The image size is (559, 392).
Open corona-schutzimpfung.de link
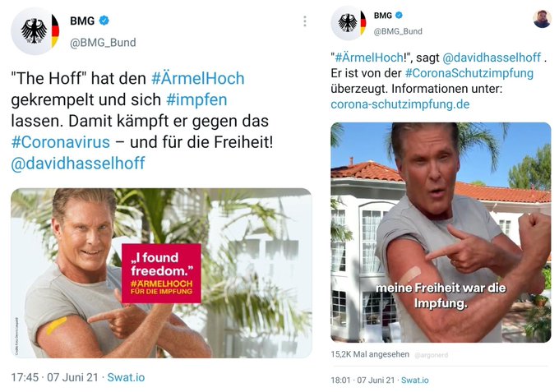tap(400, 104)
